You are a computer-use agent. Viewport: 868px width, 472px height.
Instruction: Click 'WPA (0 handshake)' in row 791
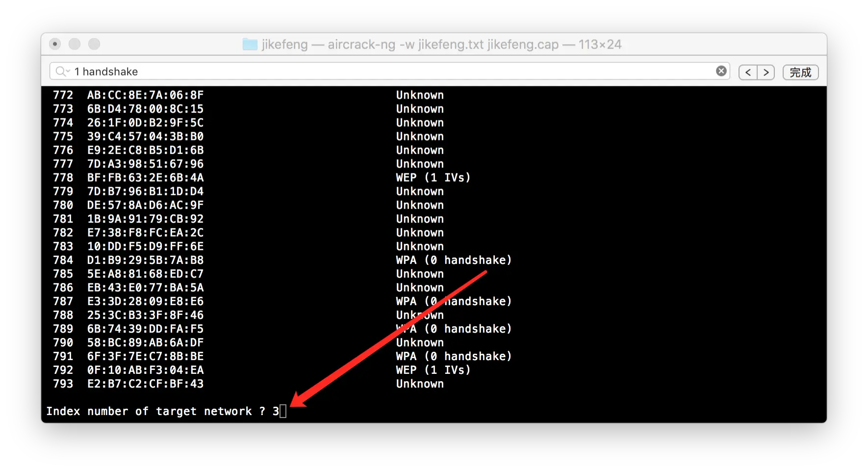[x=454, y=356]
